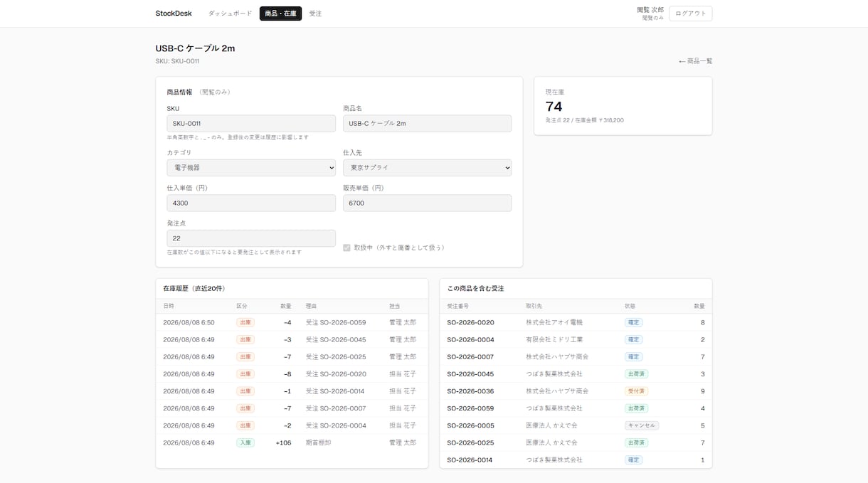Open order SO-2026-0007 in orders list

(470, 356)
